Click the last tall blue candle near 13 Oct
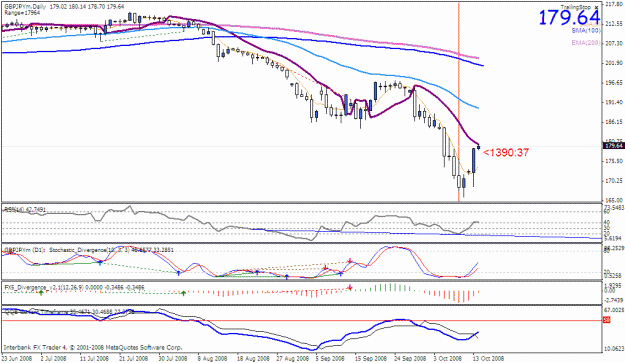Screen dimensions: 625x363 (474, 161)
